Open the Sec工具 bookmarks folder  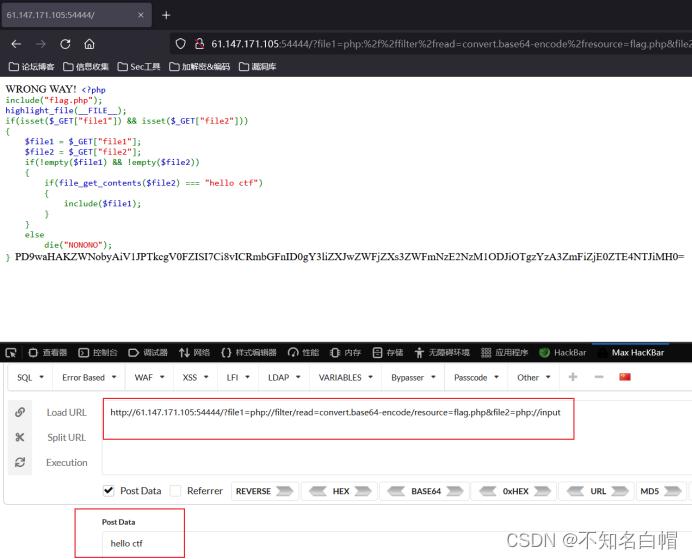point(139,67)
